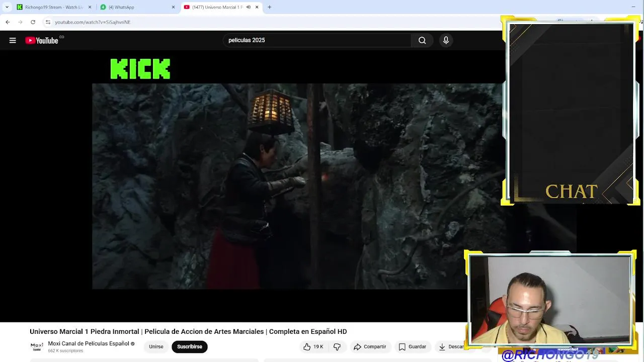Like the video showing 19 K
Viewport: 644px width, 362px height.
pyautogui.click(x=313, y=347)
